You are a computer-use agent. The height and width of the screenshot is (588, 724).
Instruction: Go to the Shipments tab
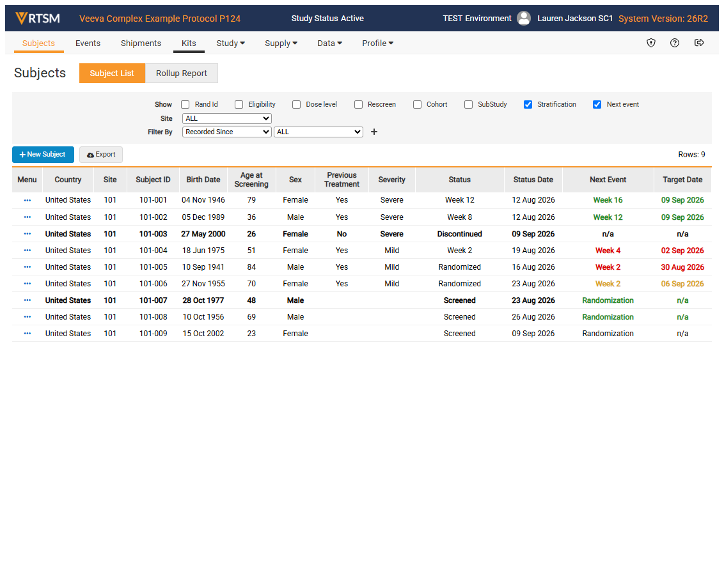pyautogui.click(x=141, y=43)
